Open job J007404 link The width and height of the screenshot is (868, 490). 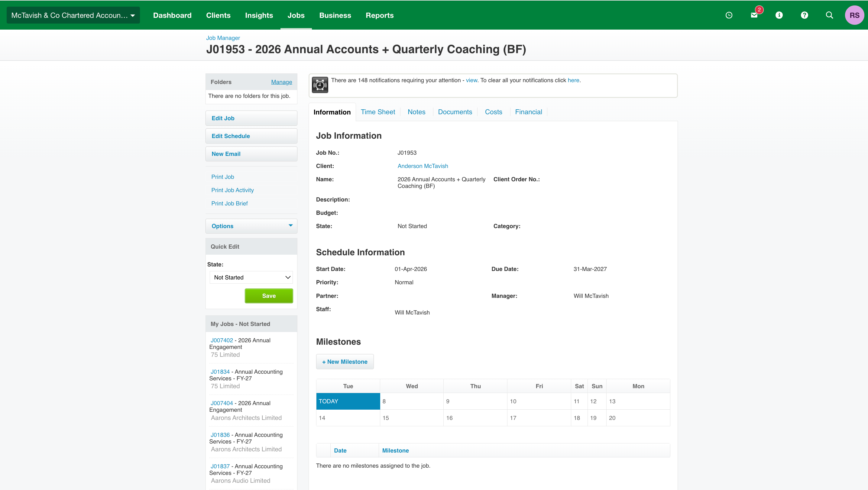[222, 403]
